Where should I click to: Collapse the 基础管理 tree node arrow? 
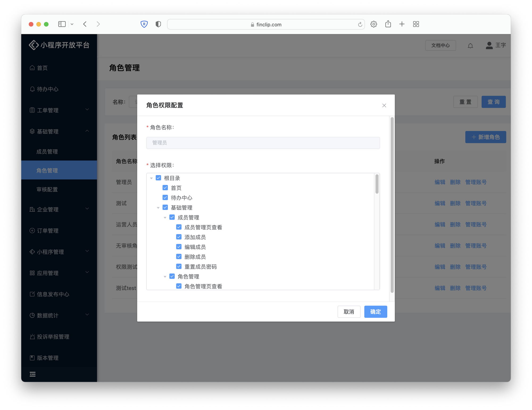[158, 208]
